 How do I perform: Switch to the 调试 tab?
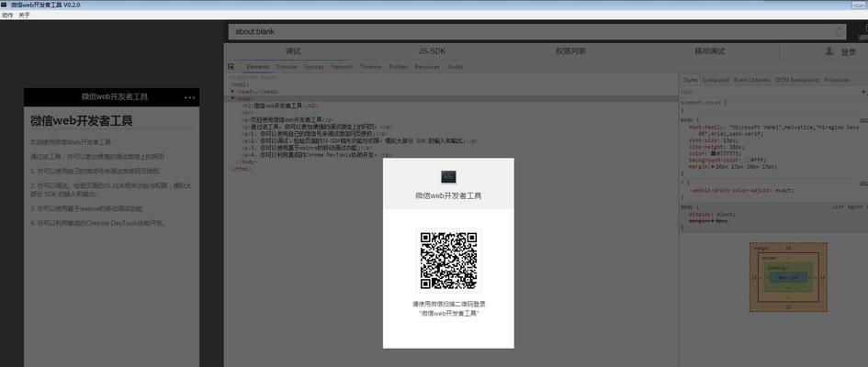(293, 51)
